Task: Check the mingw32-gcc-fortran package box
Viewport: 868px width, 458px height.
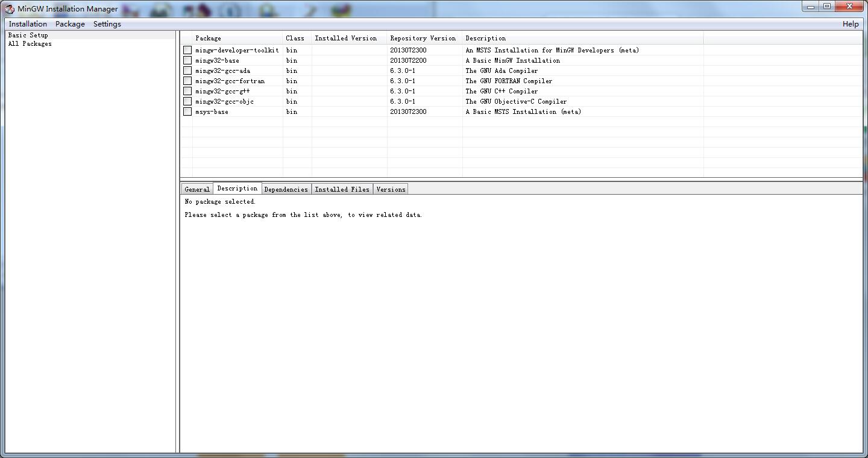Action: click(x=187, y=81)
